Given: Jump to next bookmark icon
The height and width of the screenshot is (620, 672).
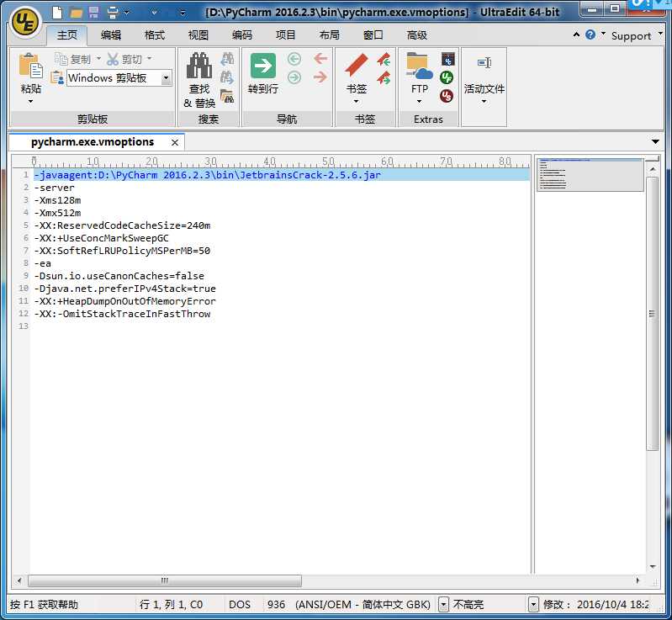Looking at the screenshot, I should [384, 77].
